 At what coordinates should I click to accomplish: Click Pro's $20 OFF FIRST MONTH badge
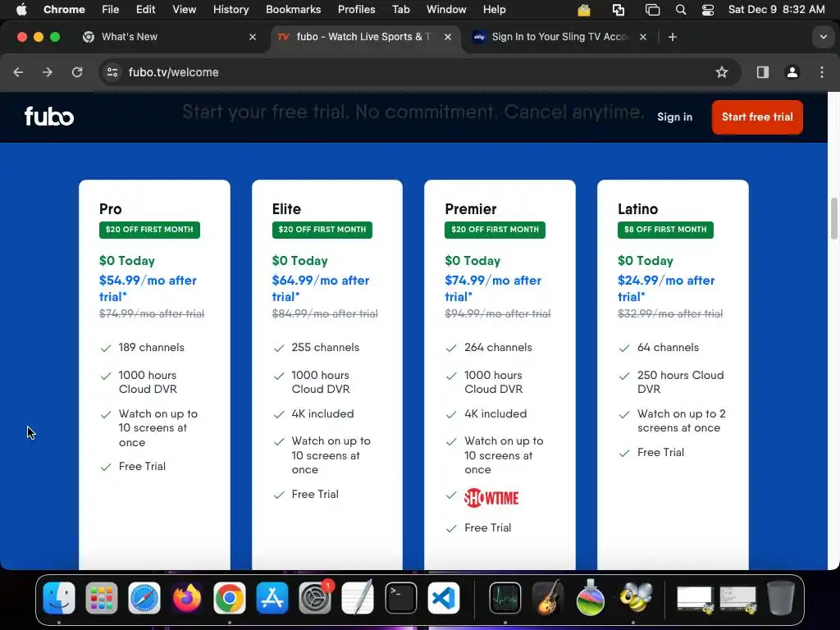(149, 230)
